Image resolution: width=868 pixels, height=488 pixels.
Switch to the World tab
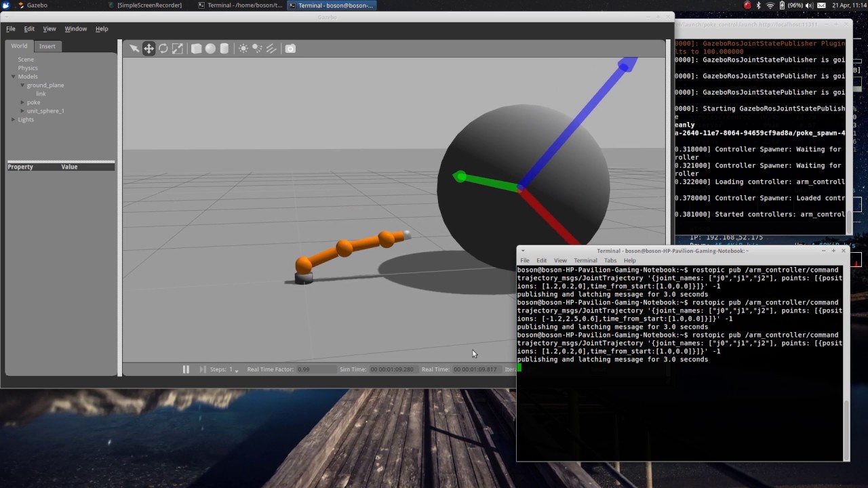point(19,46)
